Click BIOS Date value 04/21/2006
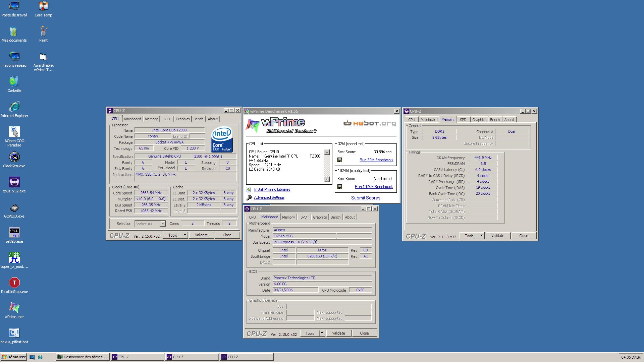The image size is (644, 362). click(x=296, y=290)
